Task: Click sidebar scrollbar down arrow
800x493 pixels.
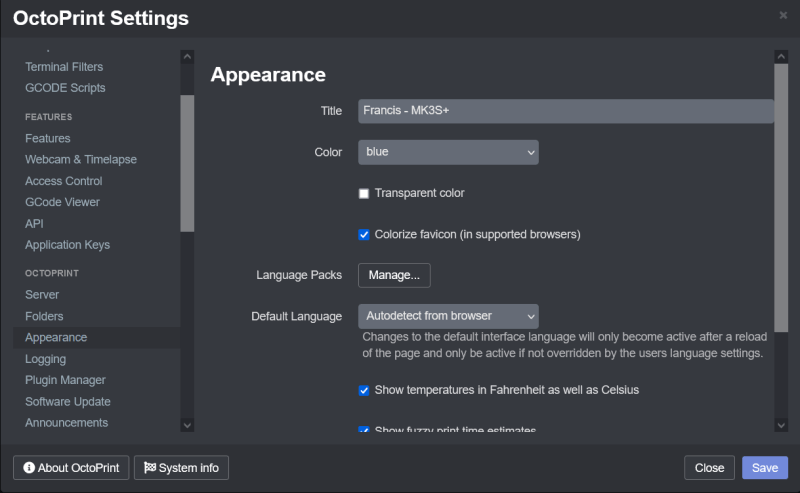Action: point(187,425)
